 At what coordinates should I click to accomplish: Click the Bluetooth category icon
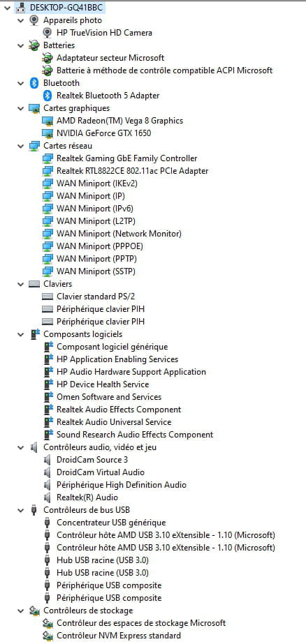pos(34,83)
